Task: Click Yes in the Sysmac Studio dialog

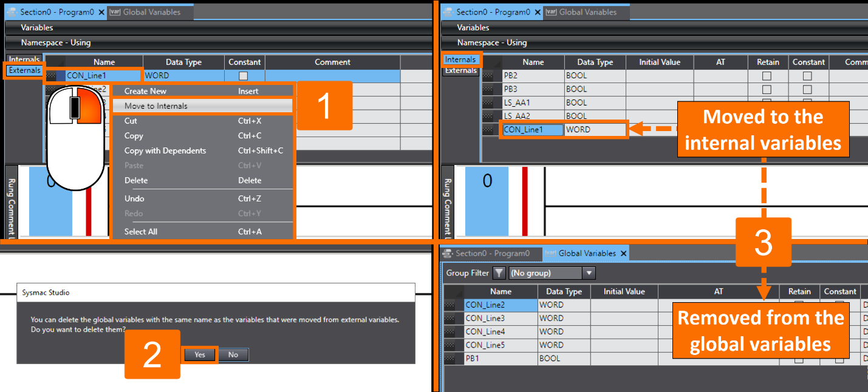Action: [199, 354]
